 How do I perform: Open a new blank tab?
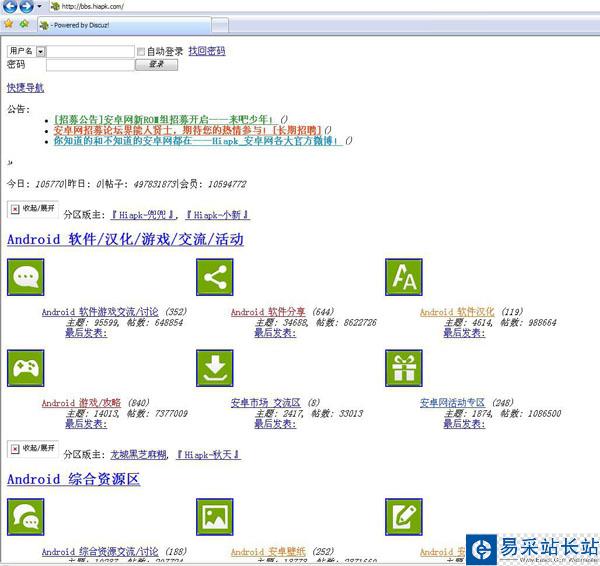pos(220,26)
